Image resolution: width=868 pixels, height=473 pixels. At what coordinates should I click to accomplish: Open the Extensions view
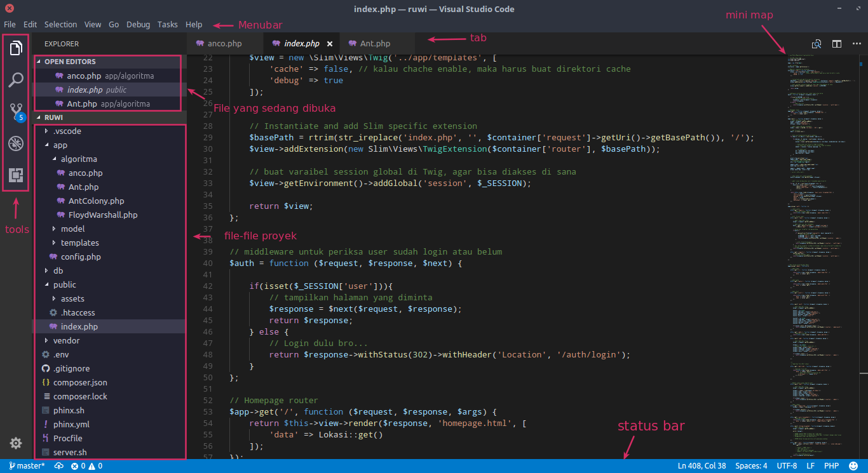click(x=16, y=176)
